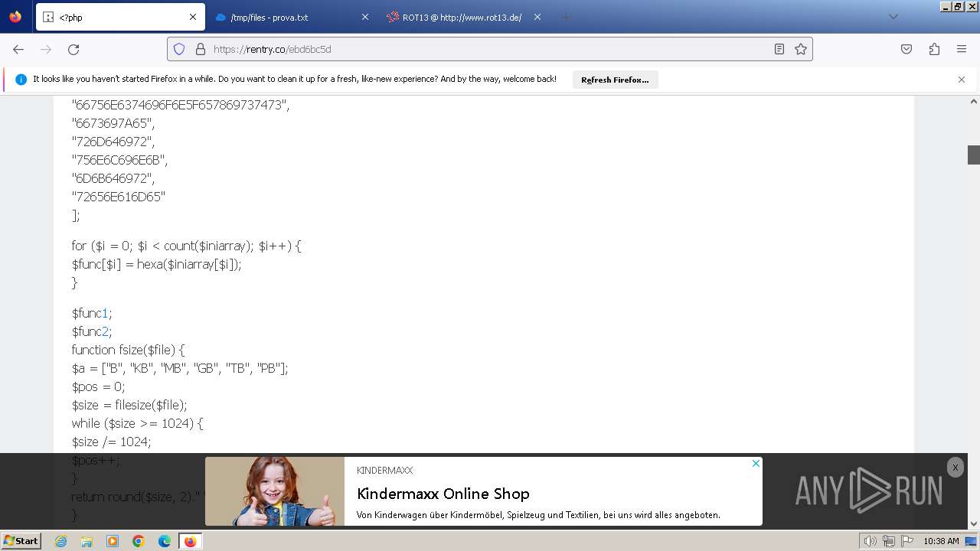Click the line "6673697A65"
The width and height of the screenshot is (980, 551).
[113, 123]
